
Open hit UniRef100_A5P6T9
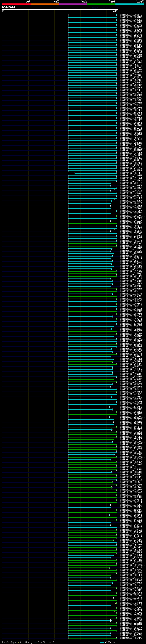[x=131, y=226]
